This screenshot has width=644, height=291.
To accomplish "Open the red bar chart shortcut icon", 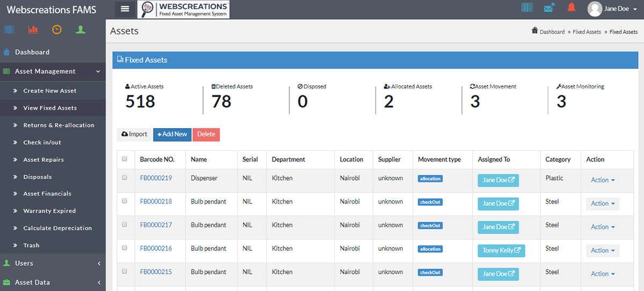I will click(33, 29).
